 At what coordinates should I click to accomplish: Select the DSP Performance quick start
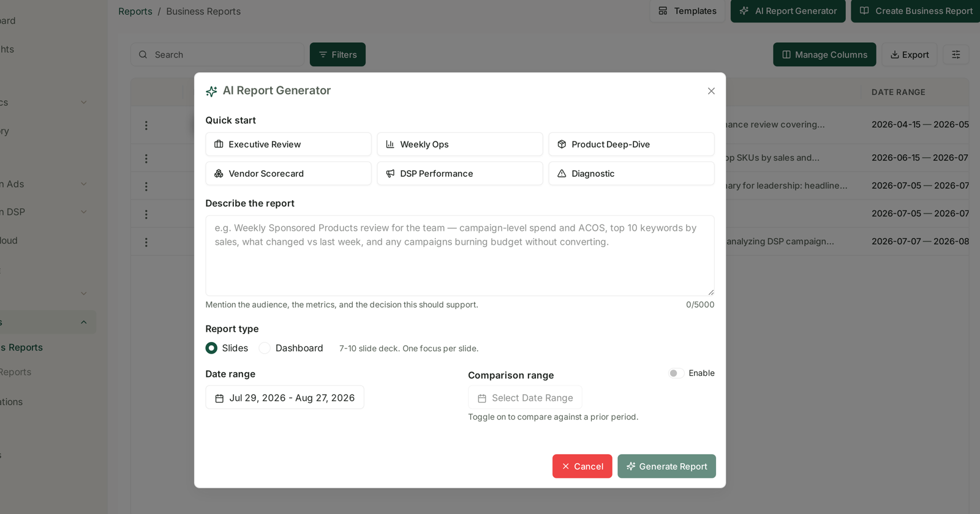coord(460,174)
